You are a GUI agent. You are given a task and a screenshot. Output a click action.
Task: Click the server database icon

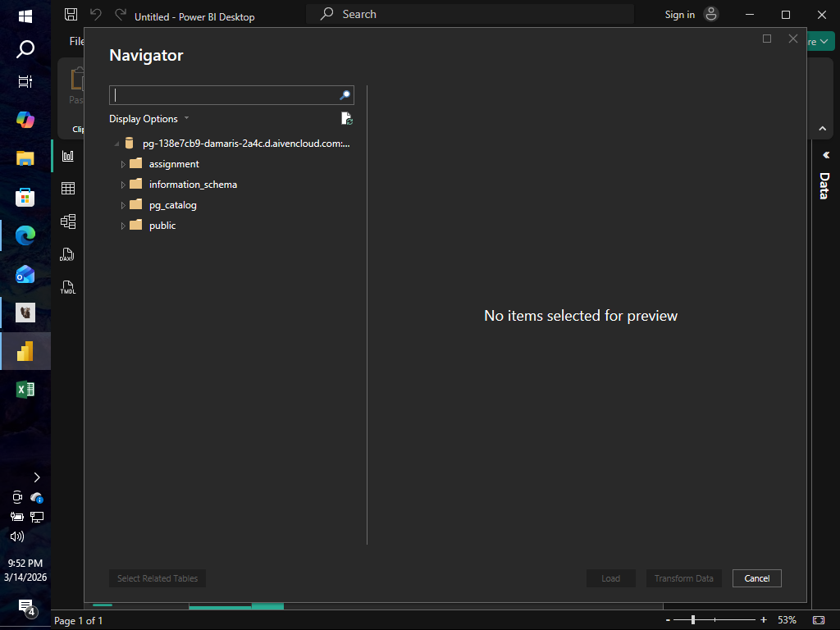tap(129, 143)
